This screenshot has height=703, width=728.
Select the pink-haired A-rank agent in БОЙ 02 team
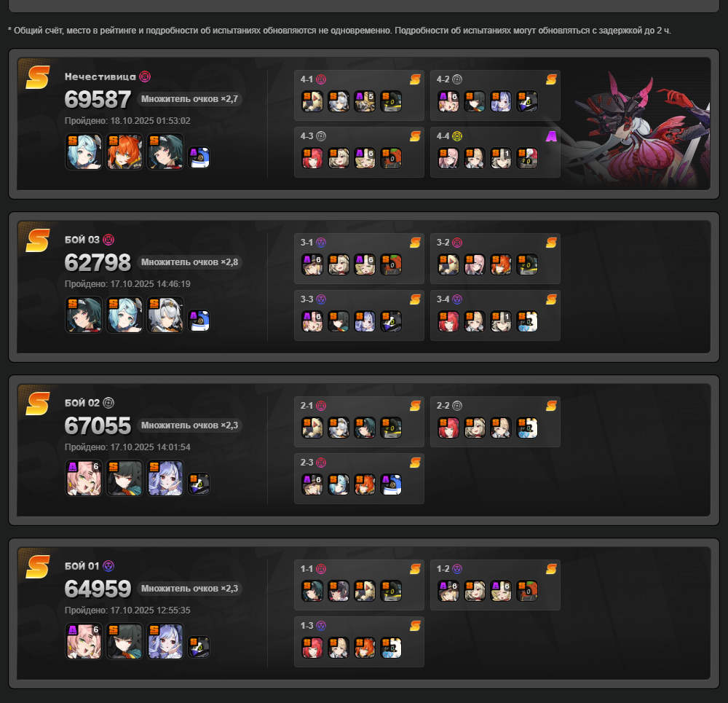[x=84, y=478]
